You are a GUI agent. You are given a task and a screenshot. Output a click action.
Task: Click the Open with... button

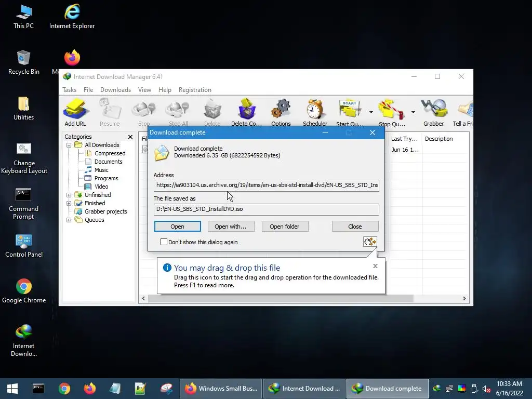(231, 227)
